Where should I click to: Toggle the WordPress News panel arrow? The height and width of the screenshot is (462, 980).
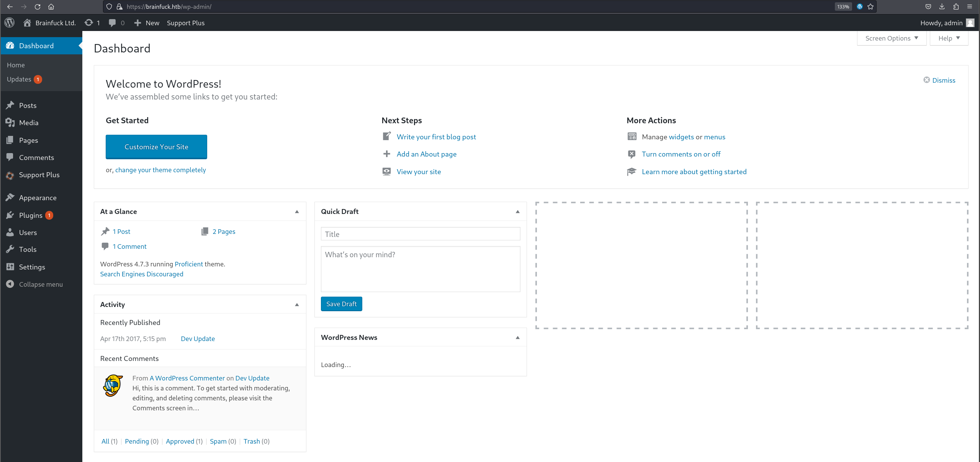pyautogui.click(x=517, y=338)
